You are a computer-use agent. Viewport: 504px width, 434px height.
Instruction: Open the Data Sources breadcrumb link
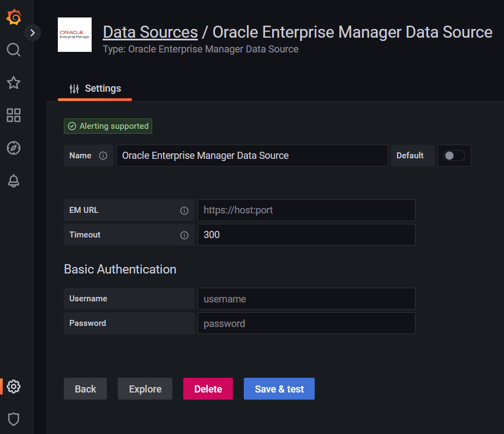149,32
